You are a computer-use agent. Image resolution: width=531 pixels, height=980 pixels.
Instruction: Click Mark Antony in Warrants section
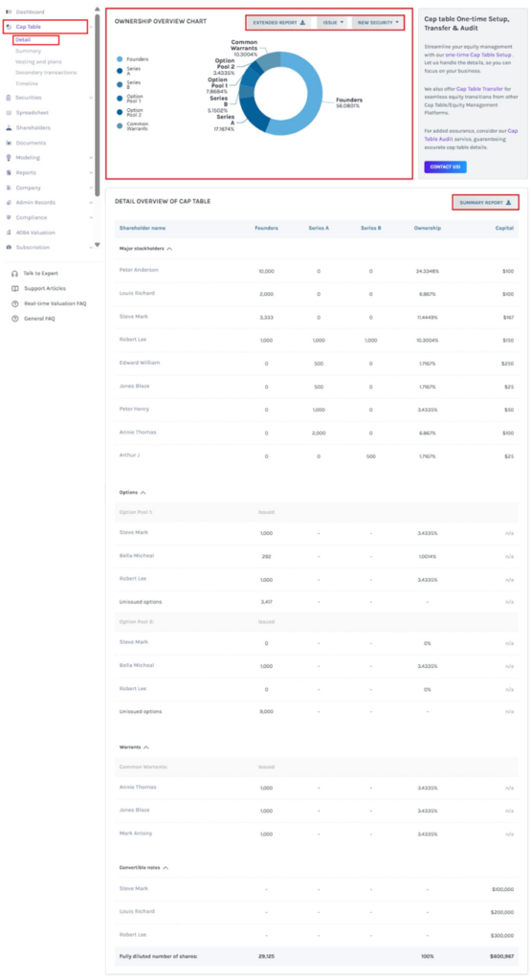(x=136, y=834)
